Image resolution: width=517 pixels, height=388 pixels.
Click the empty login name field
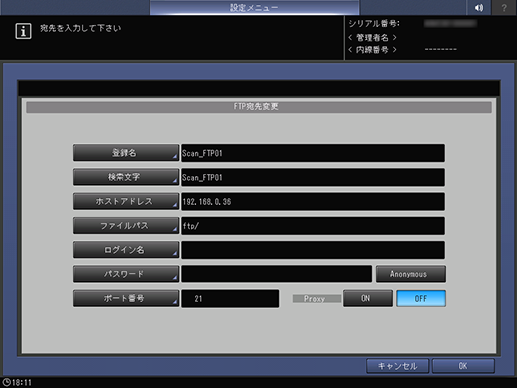point(313,250)
